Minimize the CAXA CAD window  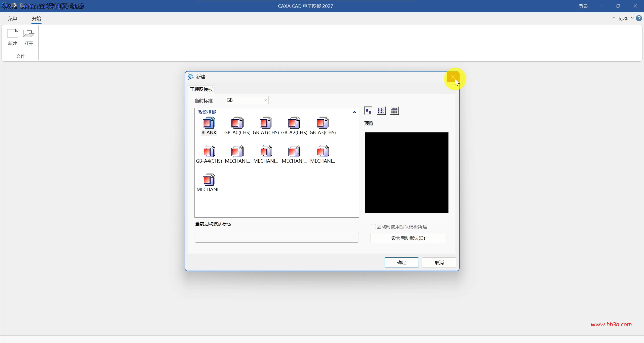tap(601, 6)
